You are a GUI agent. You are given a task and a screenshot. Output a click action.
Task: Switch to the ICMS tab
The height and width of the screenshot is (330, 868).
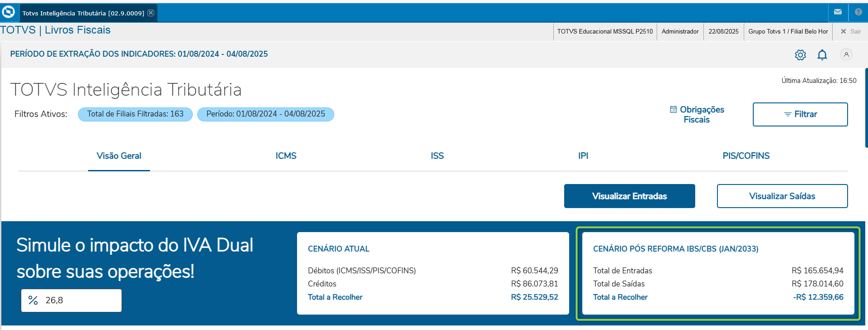(x=286, y=156)
